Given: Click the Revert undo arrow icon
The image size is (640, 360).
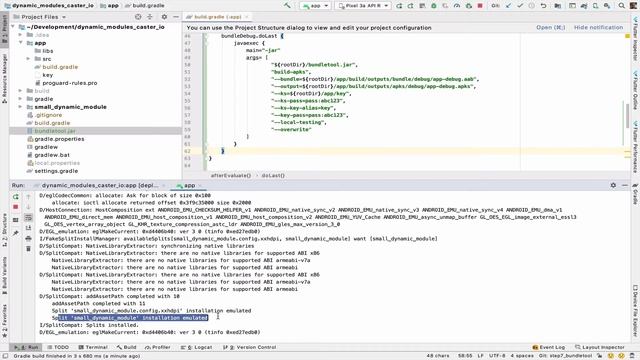Looking at the screenshot, I should [543, 6].
